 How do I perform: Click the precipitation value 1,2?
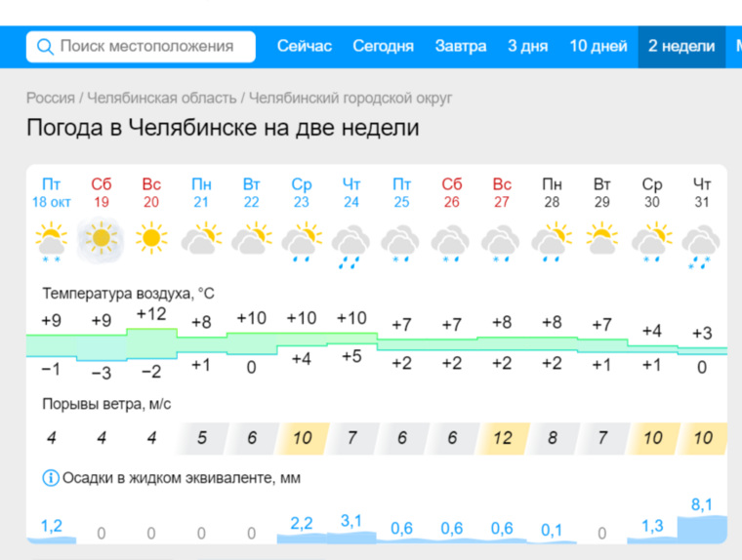click(x=51, y=526)
